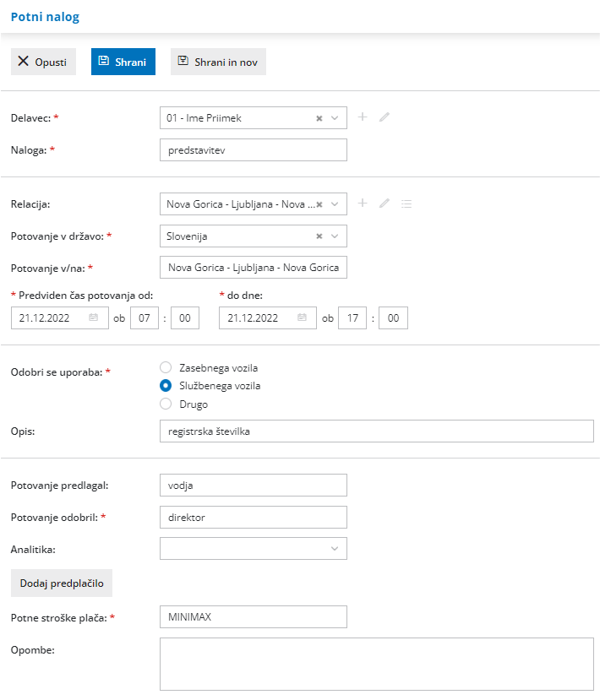Open calendar for 'do dne' date
600x700 pixels.
302,318
